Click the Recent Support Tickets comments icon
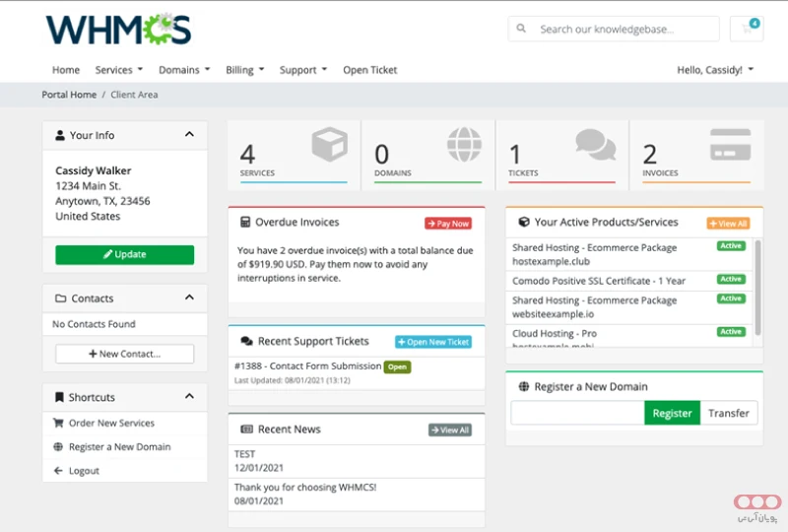The width and height of the screenshot is (788, 532). pyautogui.click(x=247, y=341)
